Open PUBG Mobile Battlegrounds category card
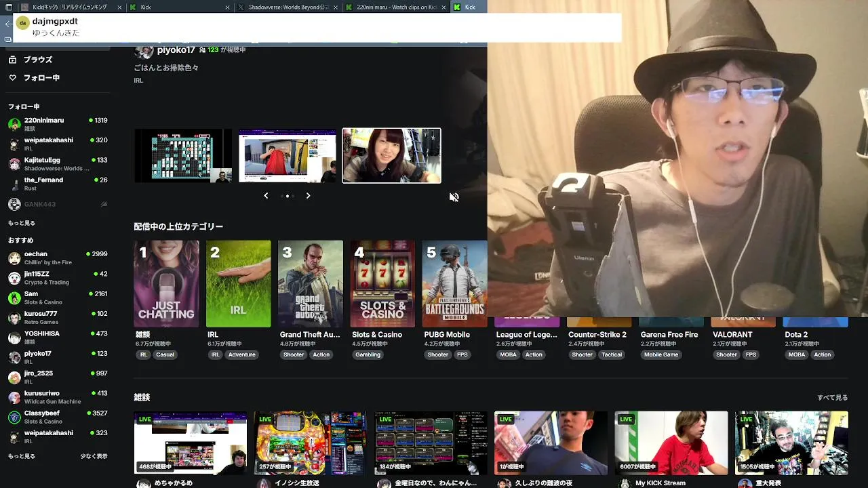Viewport: 868px width, 488px height. pyautogui.click(x=454, y=283)
